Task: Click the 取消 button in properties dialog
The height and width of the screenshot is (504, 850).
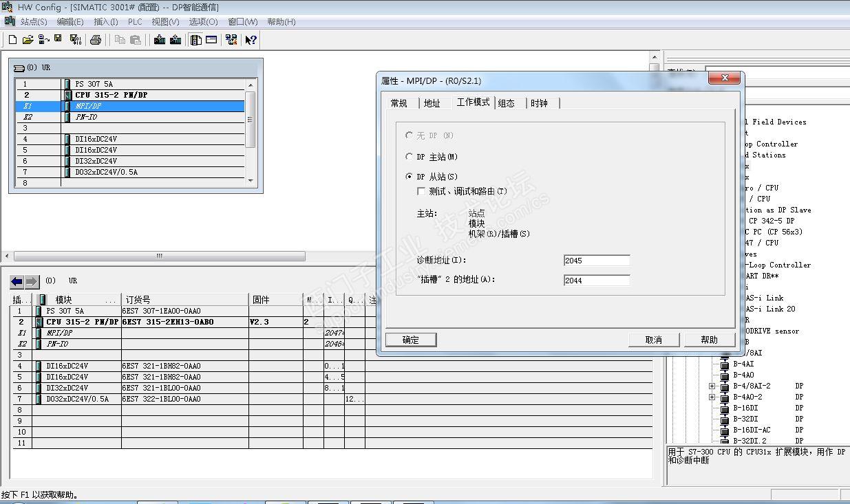Action: point(654,340)
